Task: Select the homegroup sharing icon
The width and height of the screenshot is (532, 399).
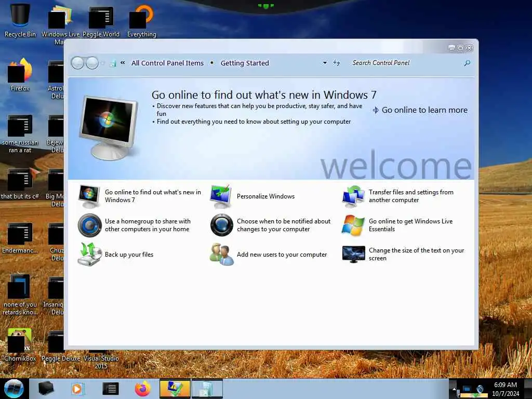Action: [89, 225]
